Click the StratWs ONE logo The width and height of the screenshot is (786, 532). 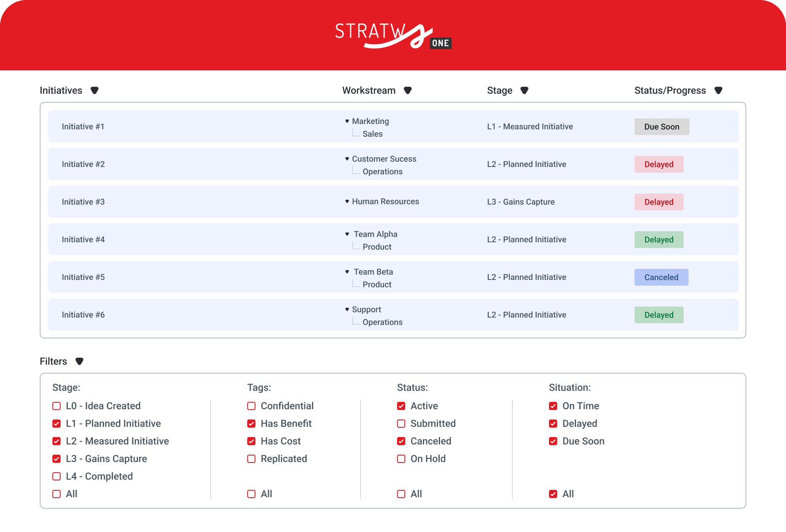pyautogui.click(x=393, y=36)
